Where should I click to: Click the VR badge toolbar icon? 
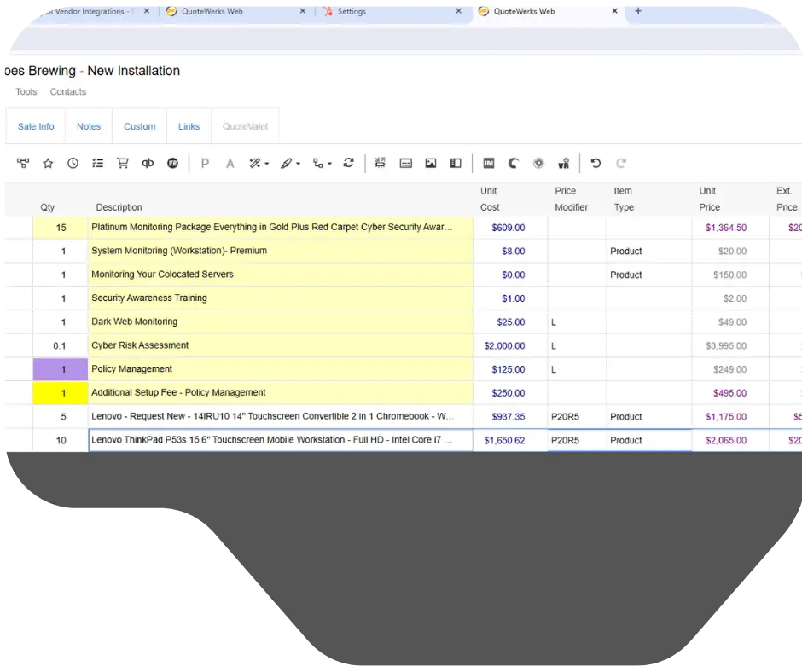(x=563, y=163)
